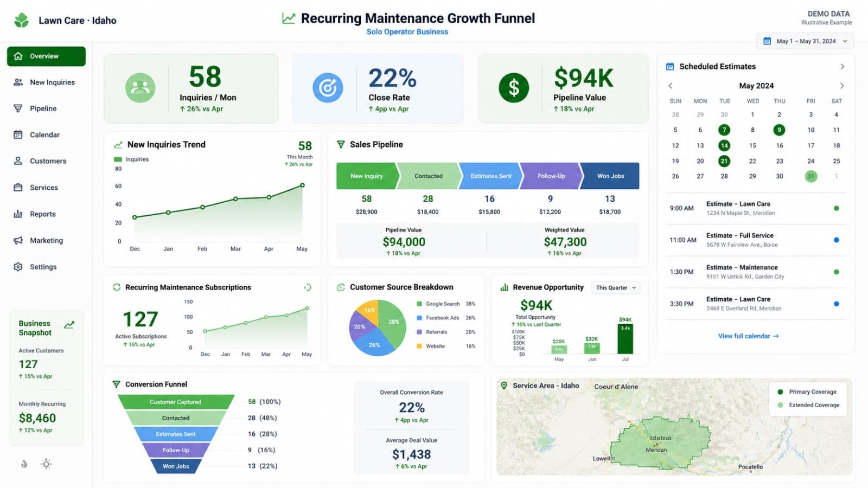Open the Overview menu item
The height and width of the screenshot is (488, 868).
tap(46, 56)
